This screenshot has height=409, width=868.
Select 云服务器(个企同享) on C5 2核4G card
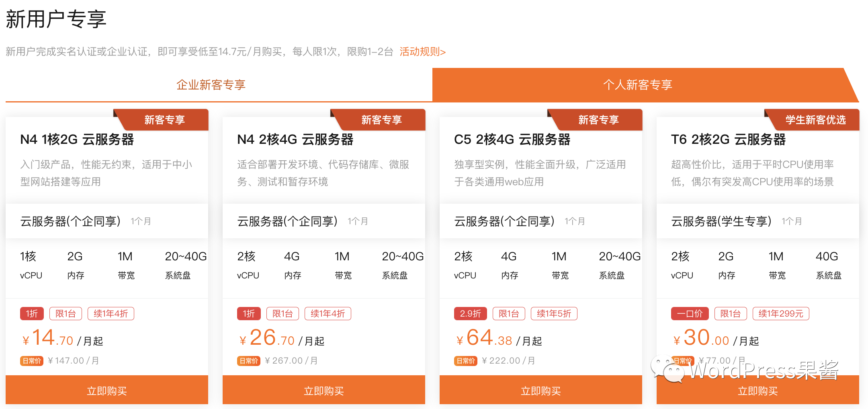click(504, 221)
